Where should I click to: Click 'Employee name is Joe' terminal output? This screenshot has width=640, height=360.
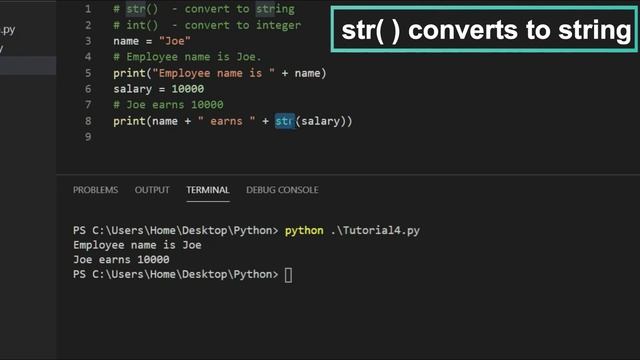point(137,245)
